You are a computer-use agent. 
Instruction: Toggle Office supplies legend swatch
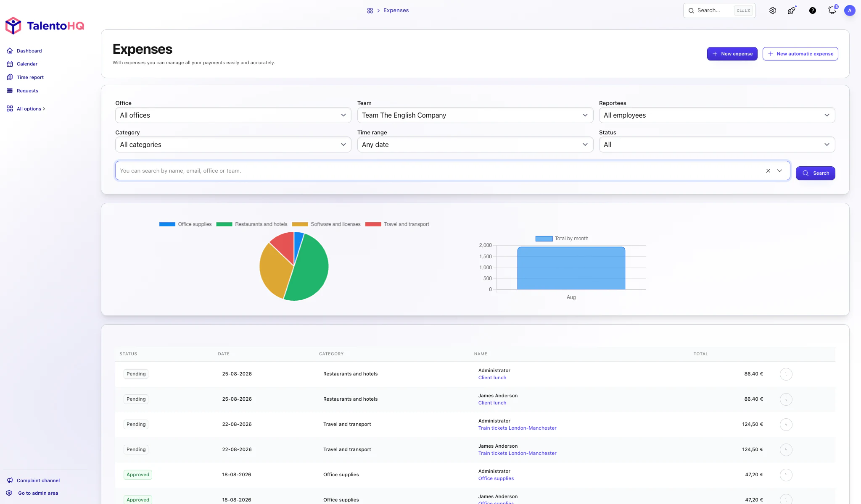(167, 224)
